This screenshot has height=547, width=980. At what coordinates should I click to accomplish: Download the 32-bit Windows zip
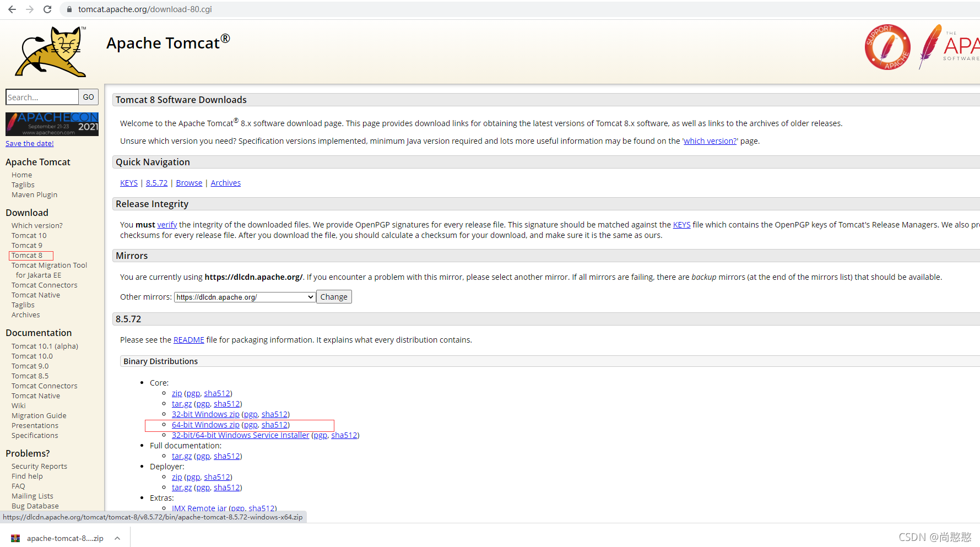click(x=205, y=414)
